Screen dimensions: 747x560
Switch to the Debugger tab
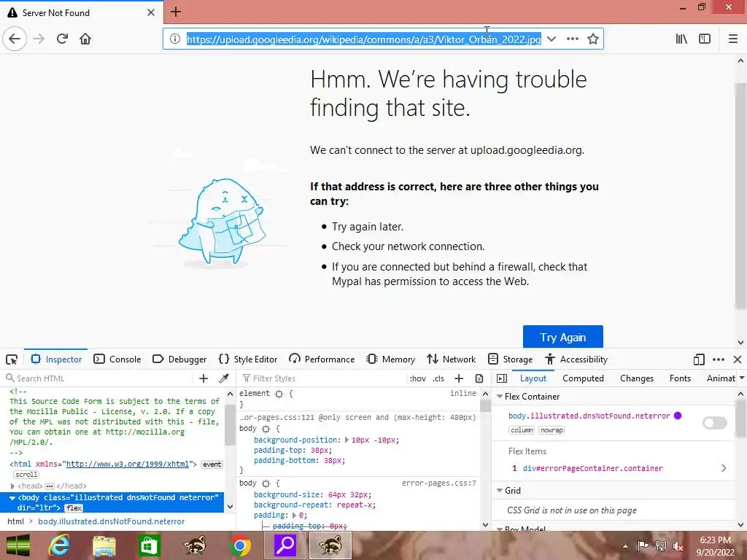coord(179,359)
